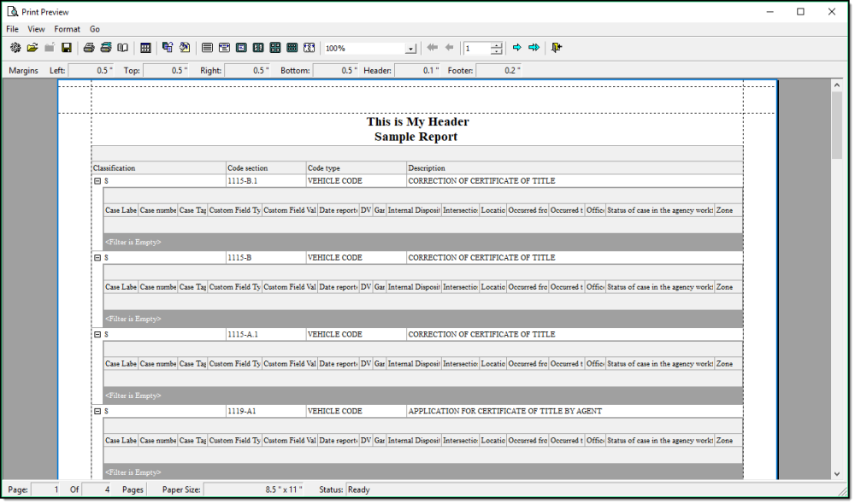
Task: Increment the page number spinner up
Action: point(497,45)
